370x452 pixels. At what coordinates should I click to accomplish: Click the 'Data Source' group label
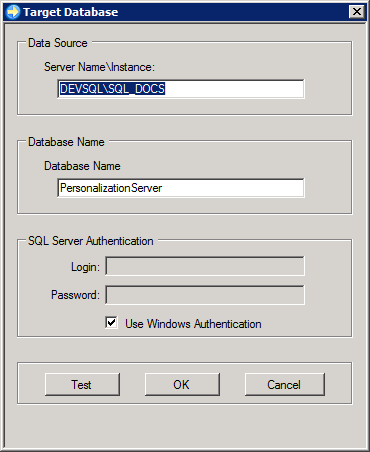[x=58, y=43]
